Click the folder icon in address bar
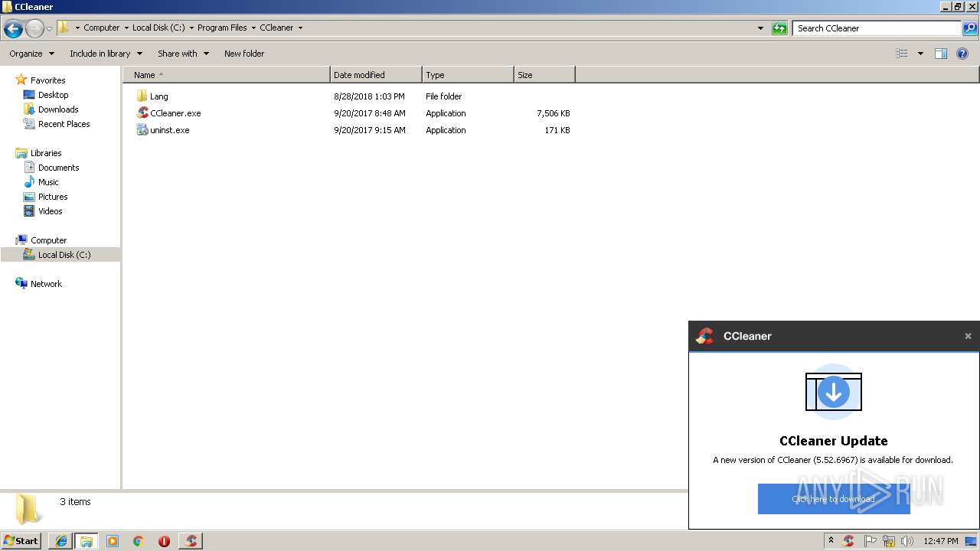This screenshot has height=551, width=980. click(x=64, y=28)
